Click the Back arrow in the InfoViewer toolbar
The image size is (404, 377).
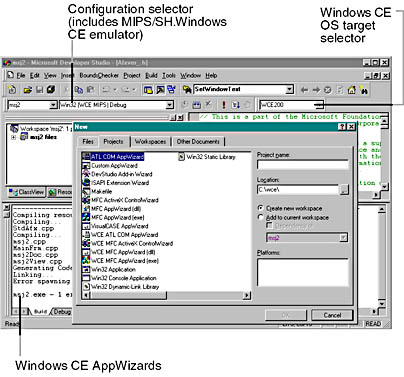click(304, 90)
